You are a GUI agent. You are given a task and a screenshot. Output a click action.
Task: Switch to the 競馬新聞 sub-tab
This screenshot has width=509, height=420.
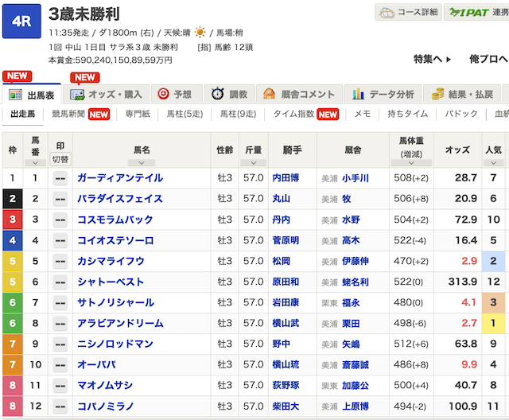click(x=80, y=115)
